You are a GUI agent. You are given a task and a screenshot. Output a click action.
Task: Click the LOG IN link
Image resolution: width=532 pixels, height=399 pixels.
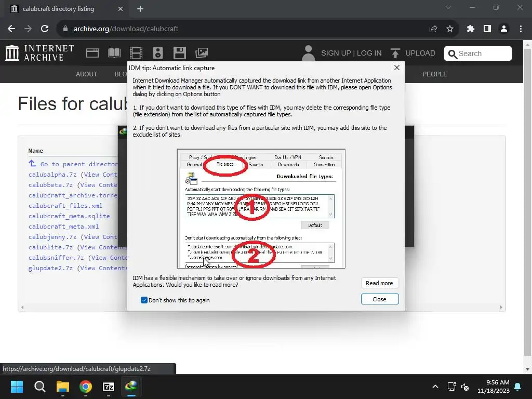[x=369, y=54]
